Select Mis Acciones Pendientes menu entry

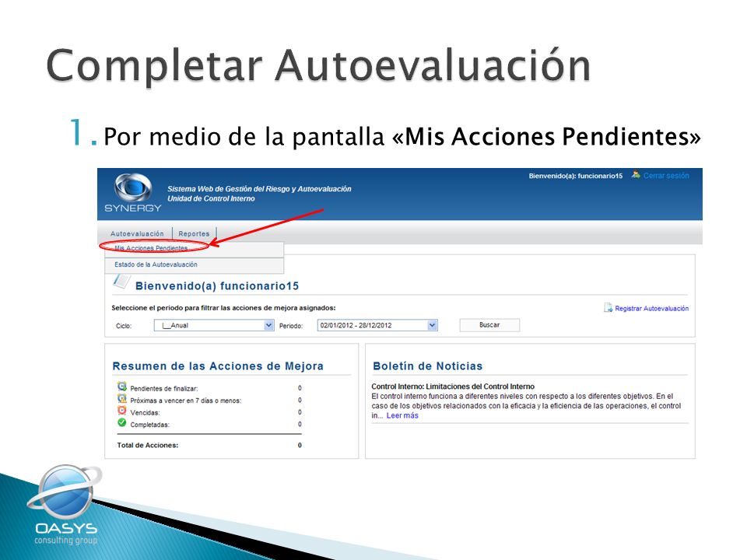tap(151, 248)
